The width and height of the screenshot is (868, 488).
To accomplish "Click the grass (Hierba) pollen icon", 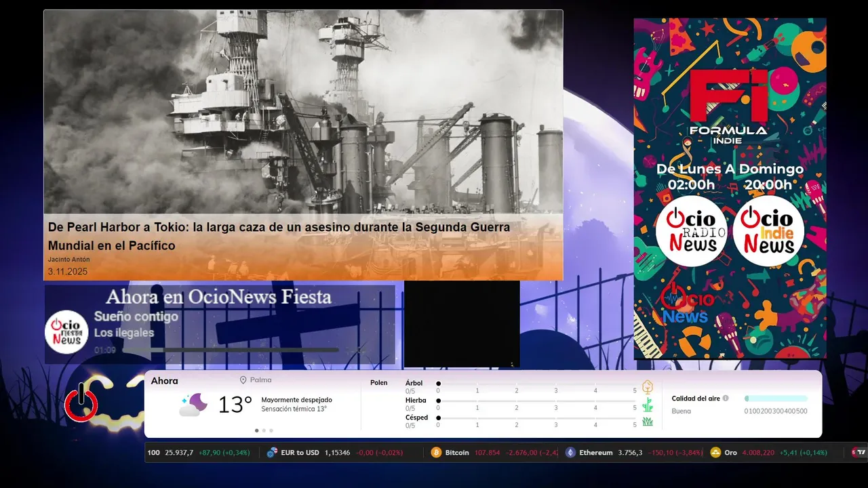I will 648,405.
